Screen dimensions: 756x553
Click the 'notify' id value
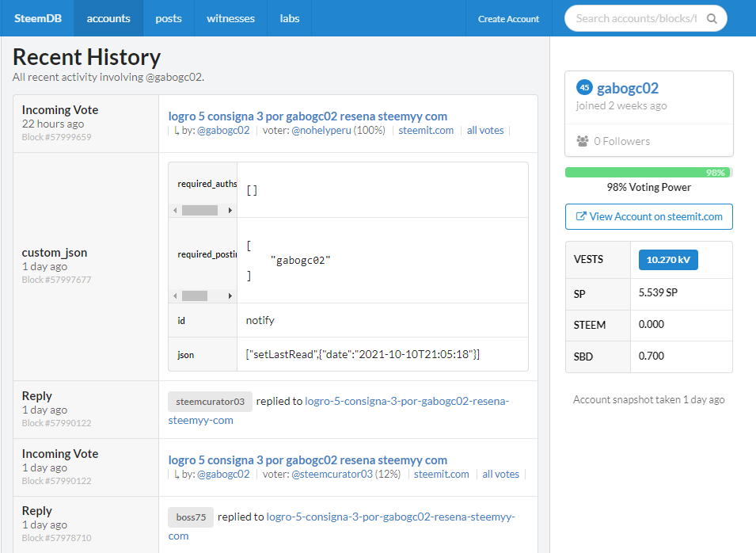260,320
